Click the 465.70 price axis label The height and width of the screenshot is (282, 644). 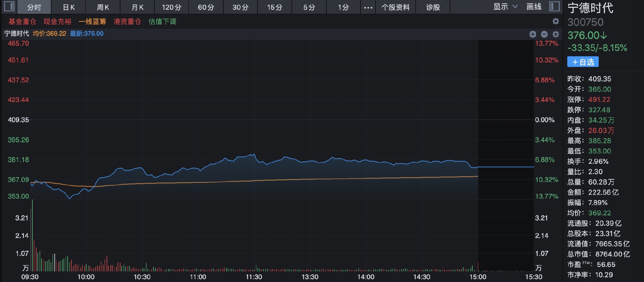click(18, 43)
